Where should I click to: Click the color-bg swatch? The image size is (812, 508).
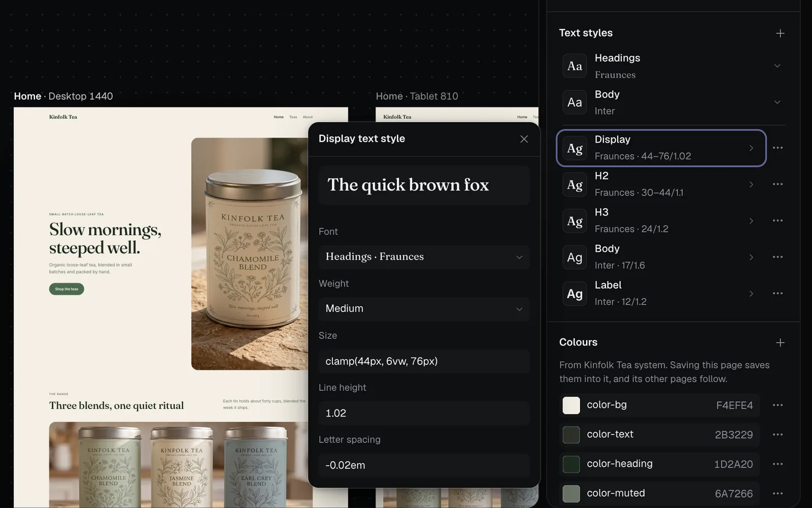(x=571, y=405)
